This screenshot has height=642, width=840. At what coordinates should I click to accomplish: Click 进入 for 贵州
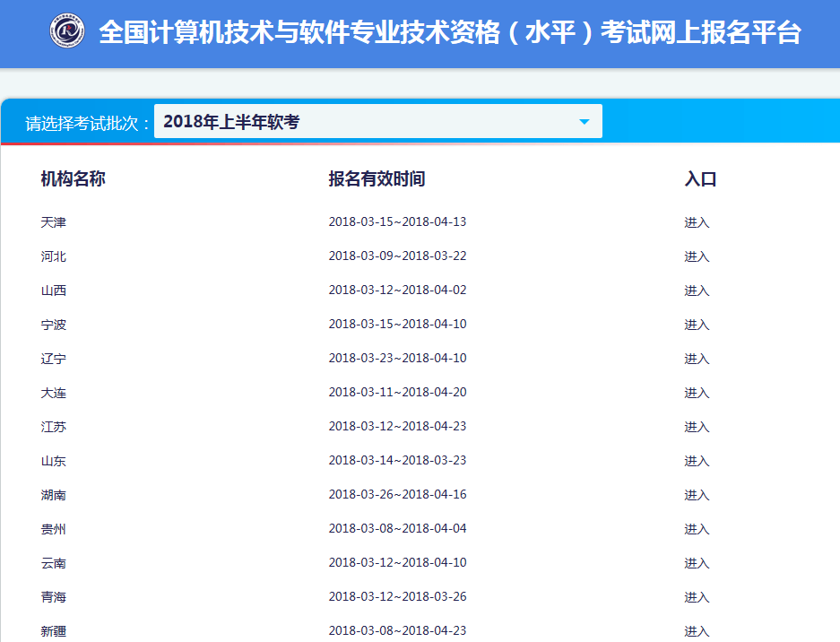pos(697,529)
